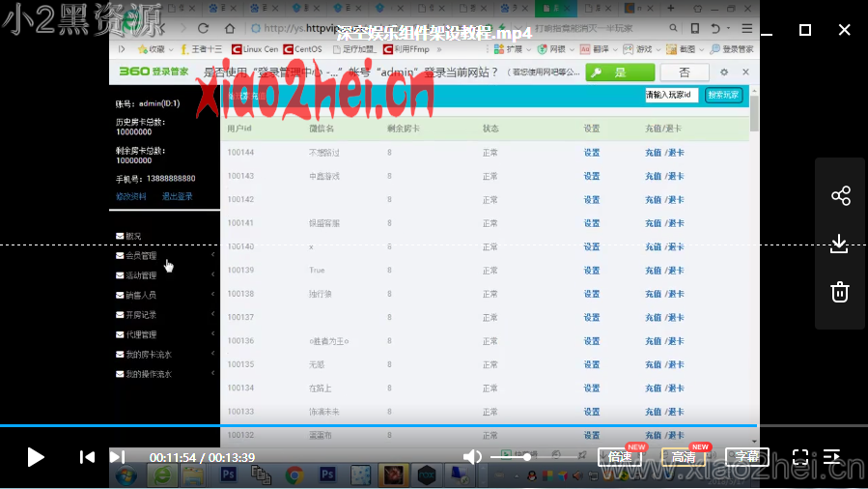Play the paused video
This screenshot has width=868, height=489.
36,457
